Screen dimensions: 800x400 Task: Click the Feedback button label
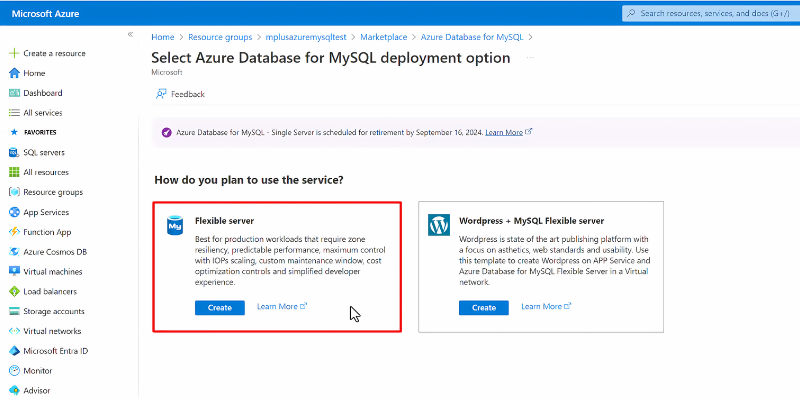click(x=188, y=94)
